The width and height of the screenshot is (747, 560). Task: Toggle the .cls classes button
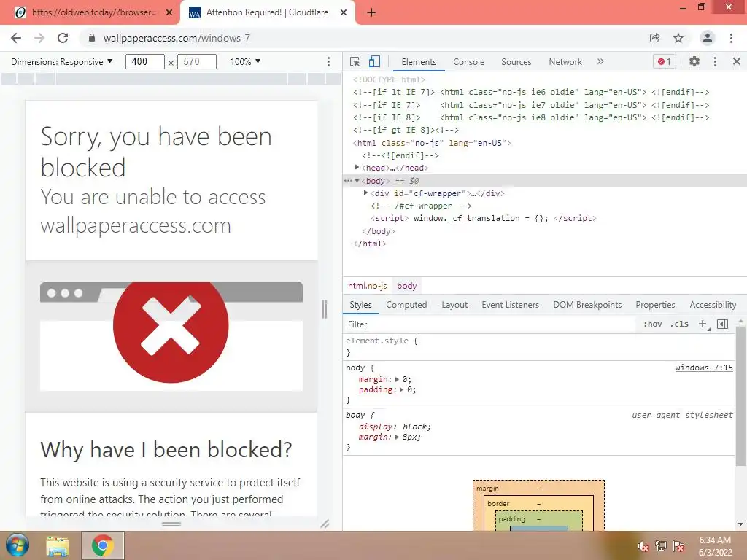coord(679,324)
